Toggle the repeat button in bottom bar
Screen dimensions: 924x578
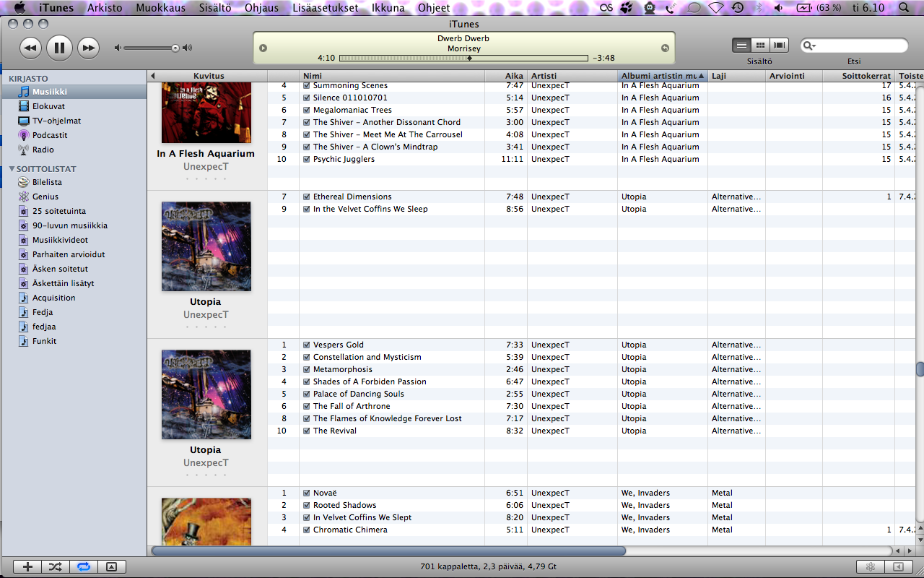point(84,567)
